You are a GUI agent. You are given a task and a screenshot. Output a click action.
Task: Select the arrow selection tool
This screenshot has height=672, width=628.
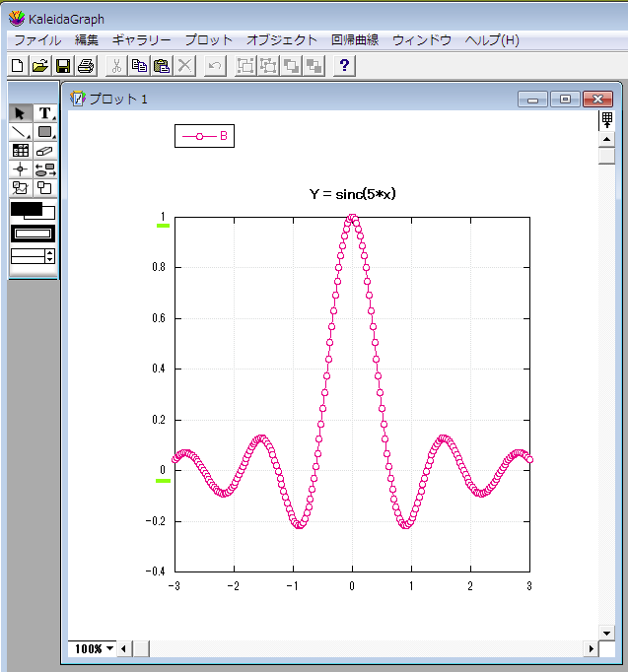[21, 113]
